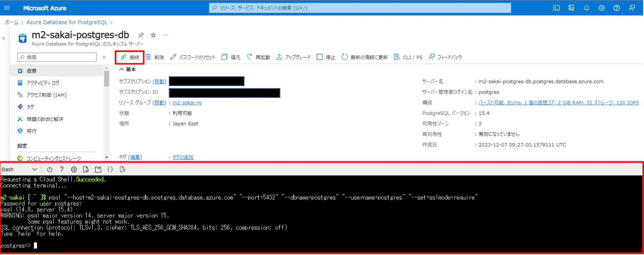Screen dimensions: 644x255
Task: Click the タグの追加 link
Action: pyautogui.click(x=183, y=157)
